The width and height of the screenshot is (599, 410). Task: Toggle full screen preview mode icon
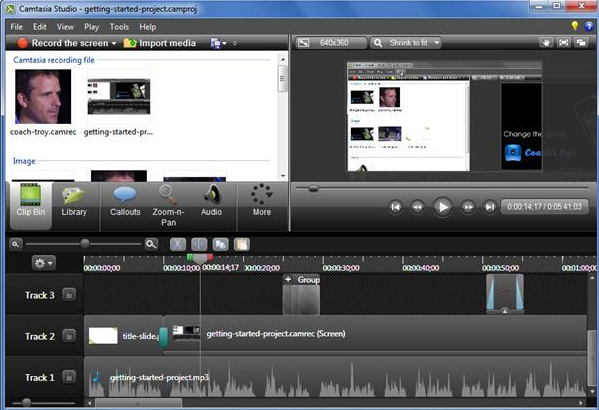(563, 43)
